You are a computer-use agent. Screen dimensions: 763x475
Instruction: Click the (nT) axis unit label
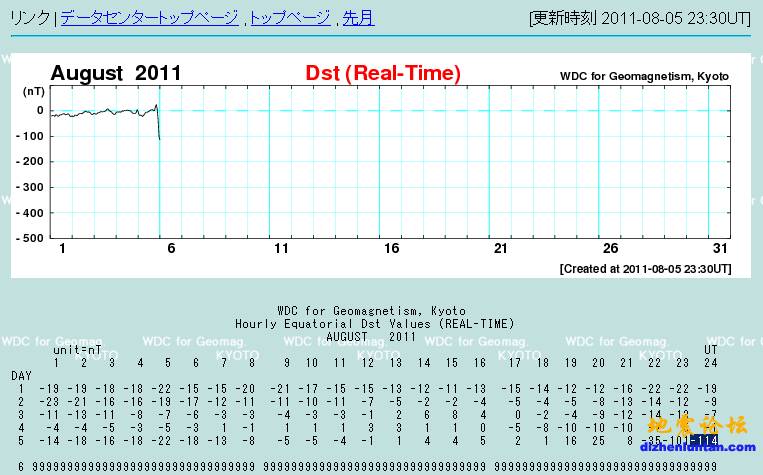click(33, 91)
